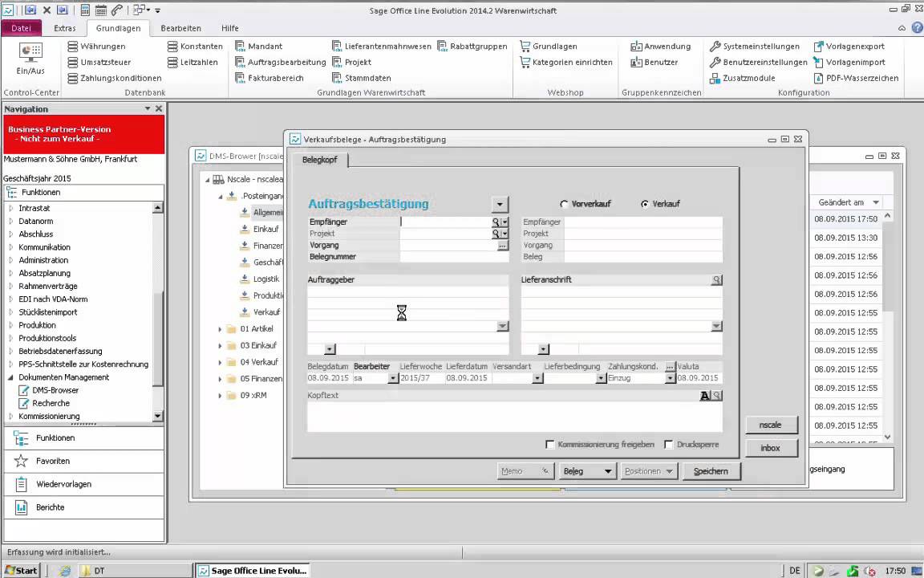Open the Lieferbedingung dropdown

click(x=601, y=379)
